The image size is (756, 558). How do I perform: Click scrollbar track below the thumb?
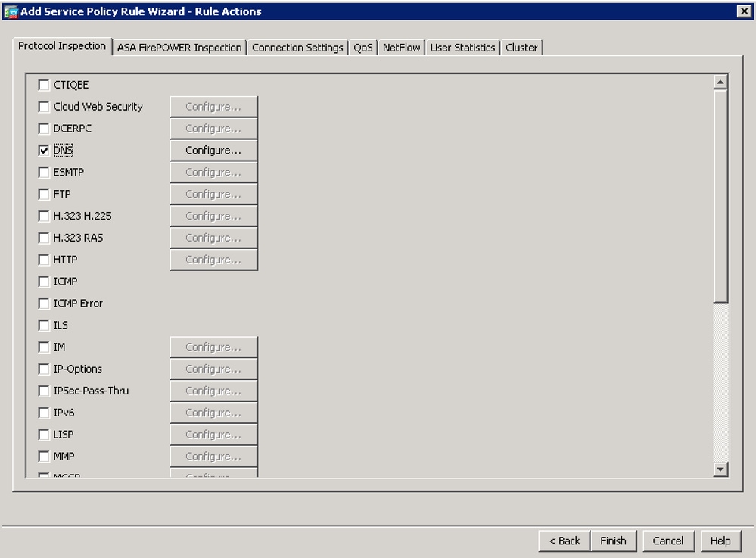720,382
